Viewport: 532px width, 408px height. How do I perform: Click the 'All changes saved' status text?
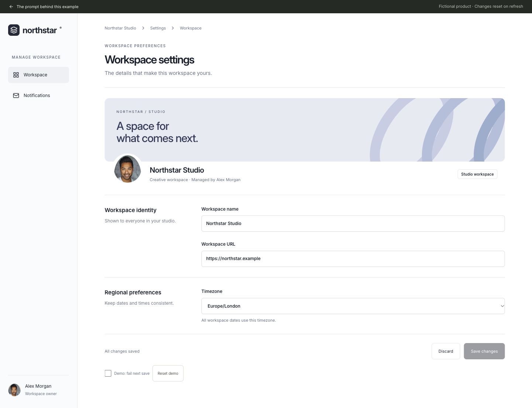click(122, 351)
